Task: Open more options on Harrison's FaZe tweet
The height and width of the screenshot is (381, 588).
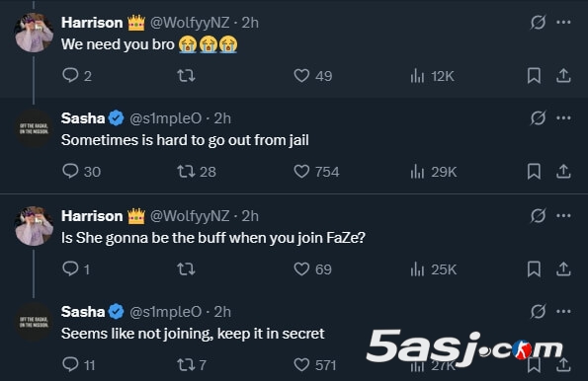Action: pyautogui.click(x=563, y=216)
